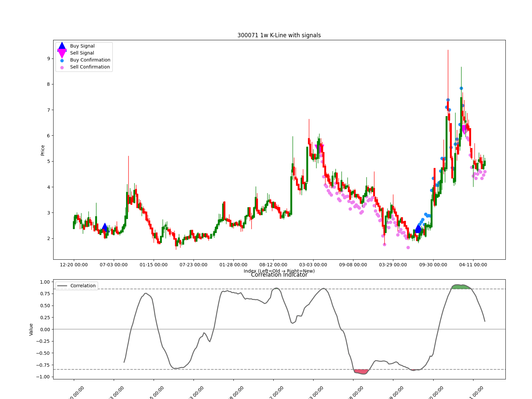
Task: Click the '03-03 00:00' x-axis tick label
Action: (313, 265)
